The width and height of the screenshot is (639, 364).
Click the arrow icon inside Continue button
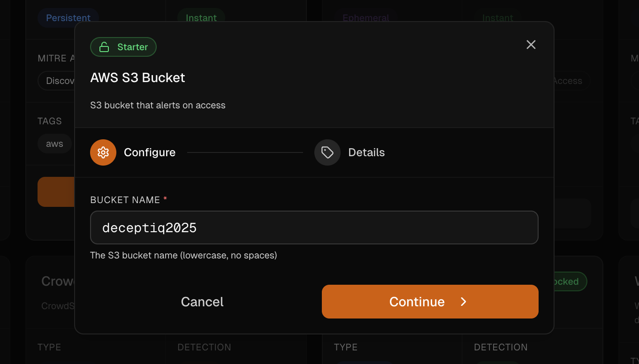(x=463, y=302)
